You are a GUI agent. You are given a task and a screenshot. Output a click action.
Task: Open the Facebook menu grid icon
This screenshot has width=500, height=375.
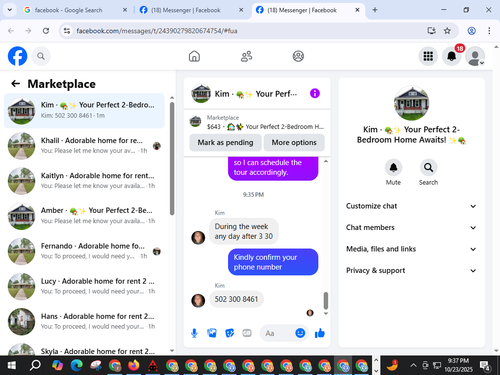[428, 56]
